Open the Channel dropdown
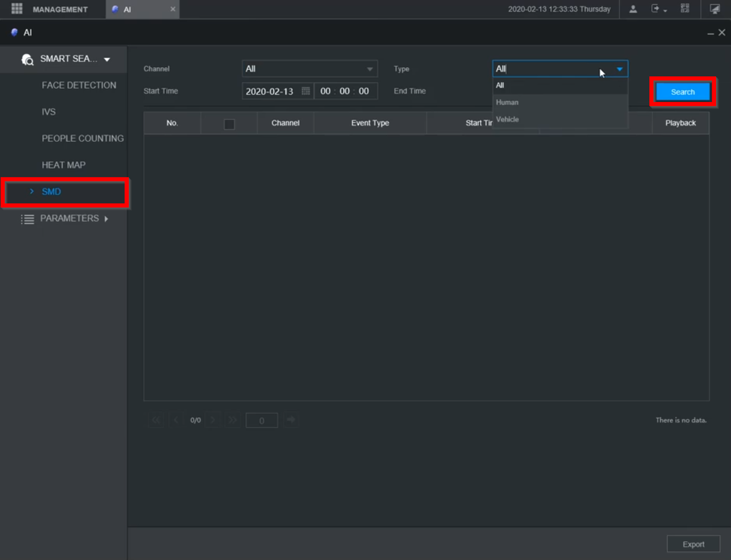This screenshot has height=560, width=731. click(x=310, y=69)
